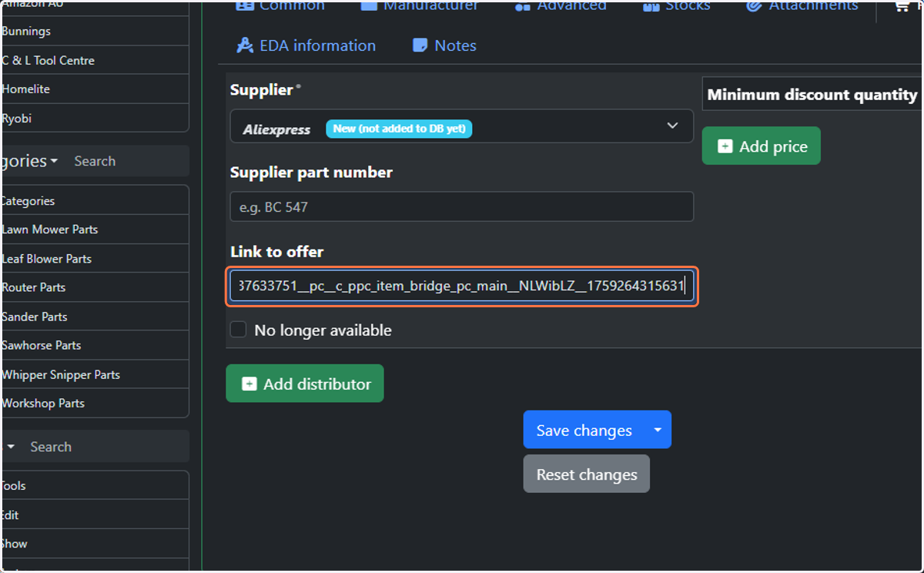Open the Sawhorse Parts category

[x=94, y=345]
